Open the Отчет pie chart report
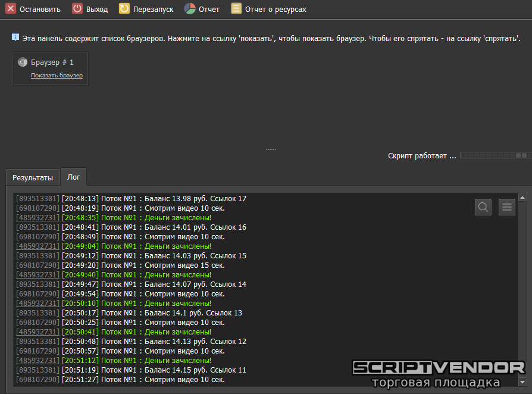The height and width of the screenshot is (394, 532). 189,9
